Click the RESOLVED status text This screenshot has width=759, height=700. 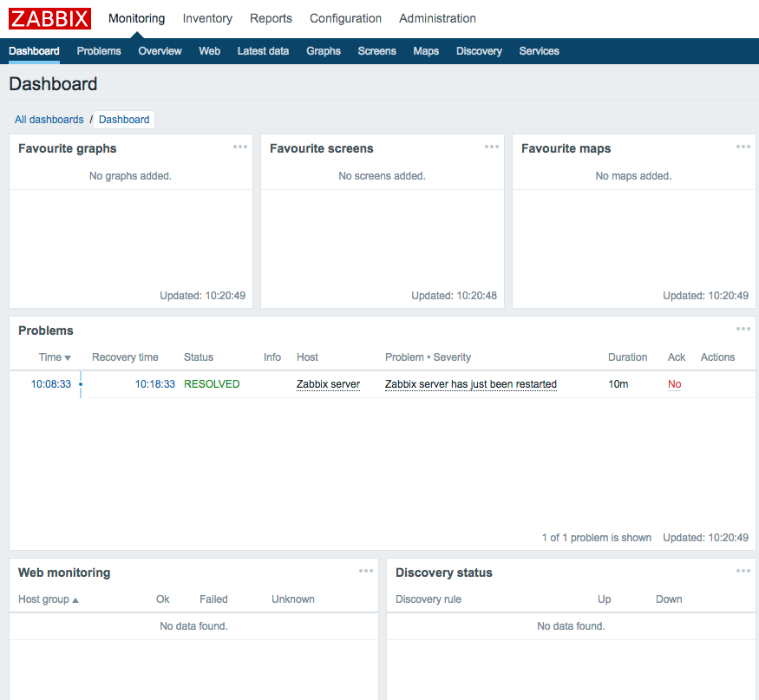pyautogui.click(x=212, y=384)
